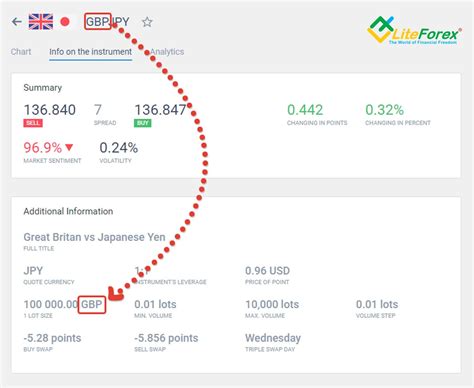This screenshot has height=388, width=474.
Task: Switch to the Chart tab
Action: pos(21,52)
